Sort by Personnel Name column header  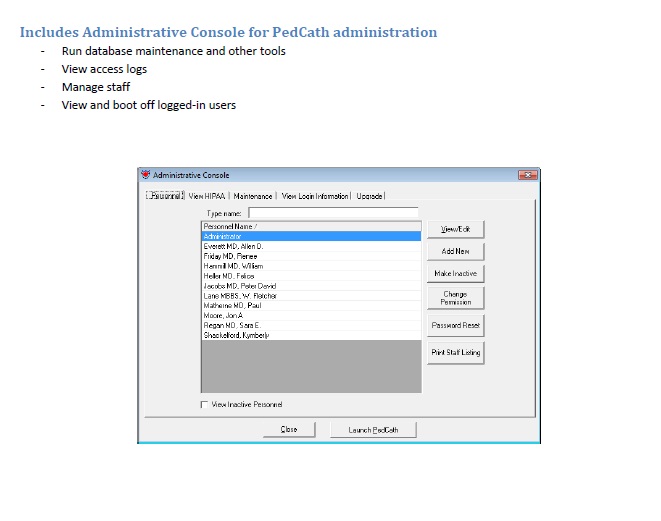pyautogui.click(x=312, y=226)
